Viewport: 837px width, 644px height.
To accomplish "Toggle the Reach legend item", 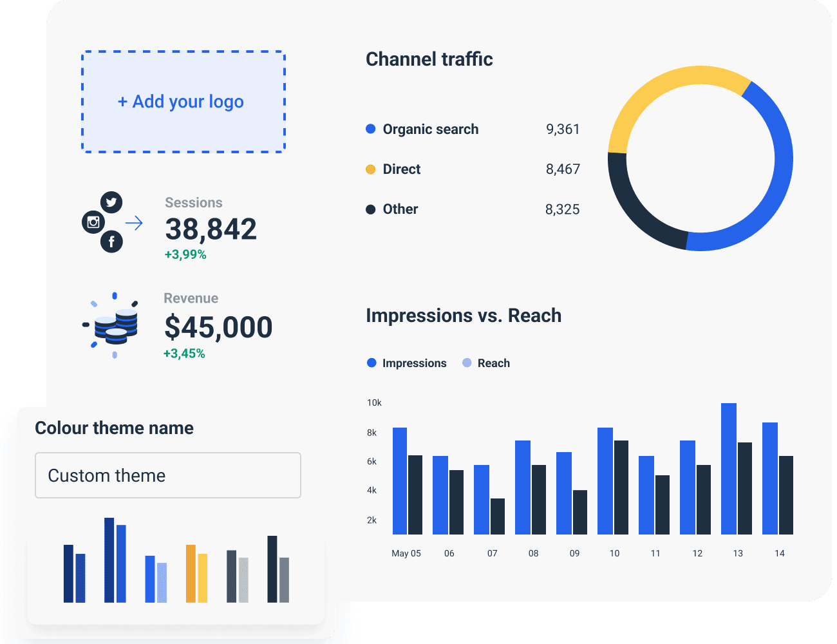I will [x=485, y=363].
